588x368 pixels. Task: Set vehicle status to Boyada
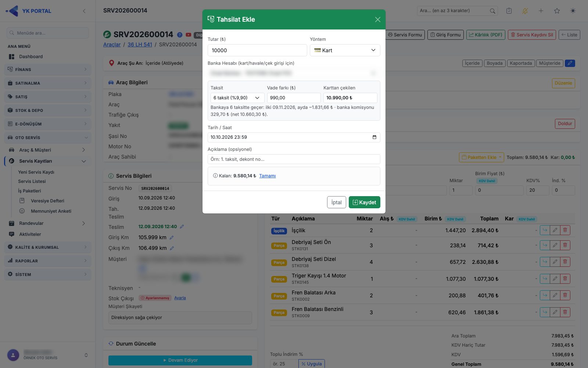pyautogui.click(x=495, y=63)
